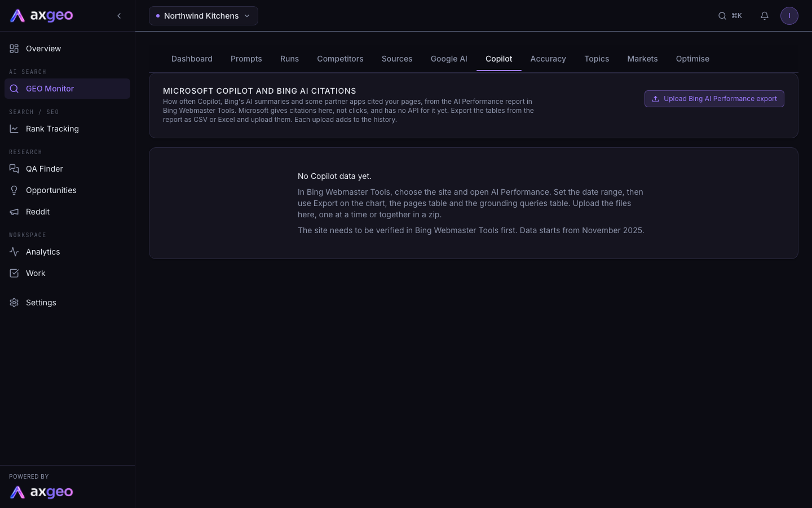Select the Google AI tab
The image size is (812, 508).
pyautogui.click(x=449, y=59)
